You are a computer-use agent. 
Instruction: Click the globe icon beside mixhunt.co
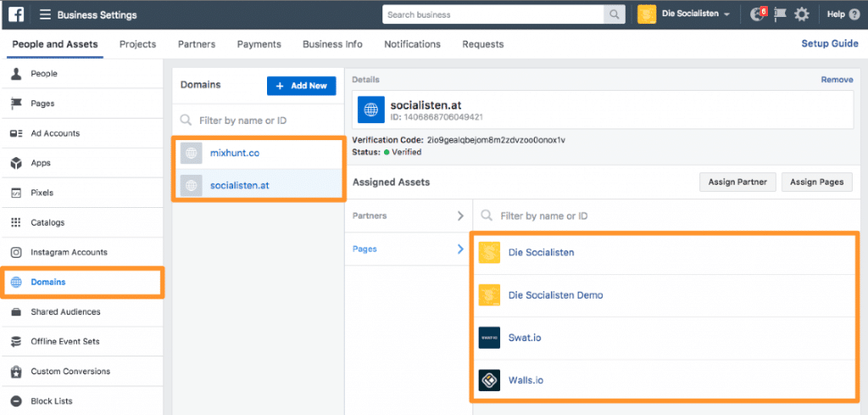[192, 154]
